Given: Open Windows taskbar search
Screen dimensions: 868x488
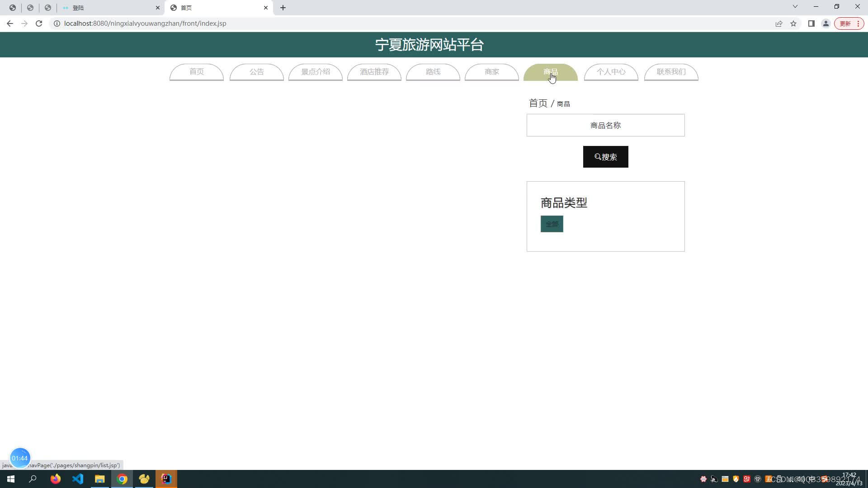Looking at the screenshot, I should click(33, 479).
